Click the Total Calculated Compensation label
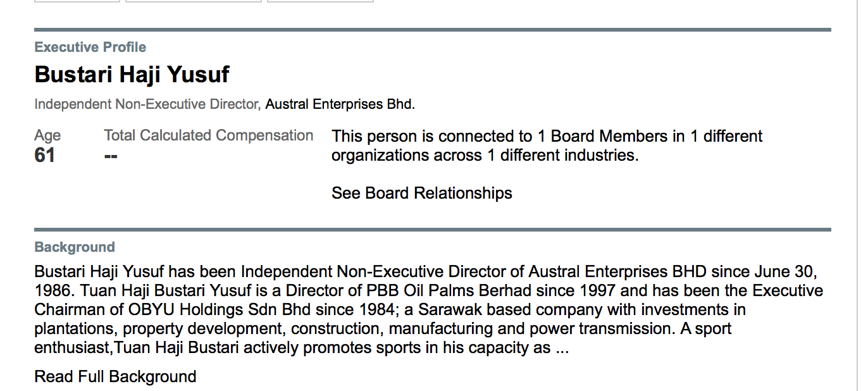The height and width of the screenshot is (391, 868). (209, 135)
